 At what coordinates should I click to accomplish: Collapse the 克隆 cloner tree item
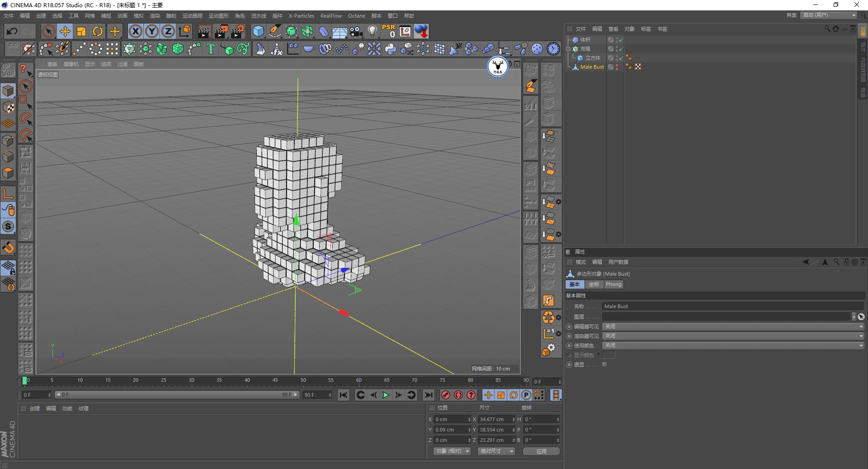(568, 49)
